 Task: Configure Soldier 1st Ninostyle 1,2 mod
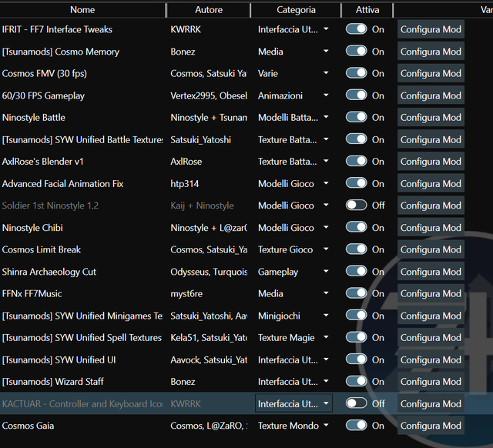click(x=431, y=206)
